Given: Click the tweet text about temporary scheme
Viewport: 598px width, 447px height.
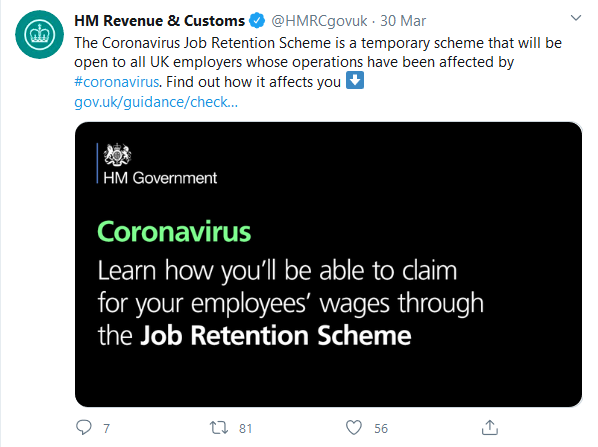Looking at the screenshot, I should (x=318, y=62).
